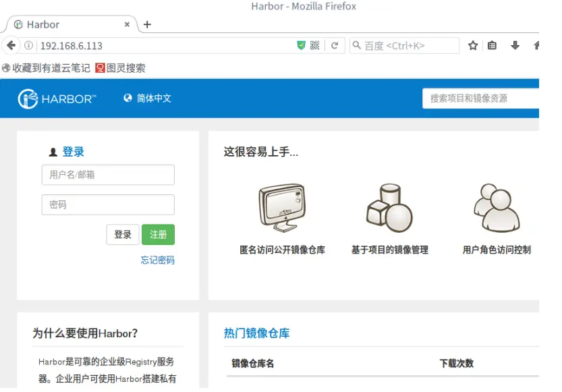This screenshot has width=562, height=392.
Task: Open downloads with the down arrow icon
Action: click(515, 45)
